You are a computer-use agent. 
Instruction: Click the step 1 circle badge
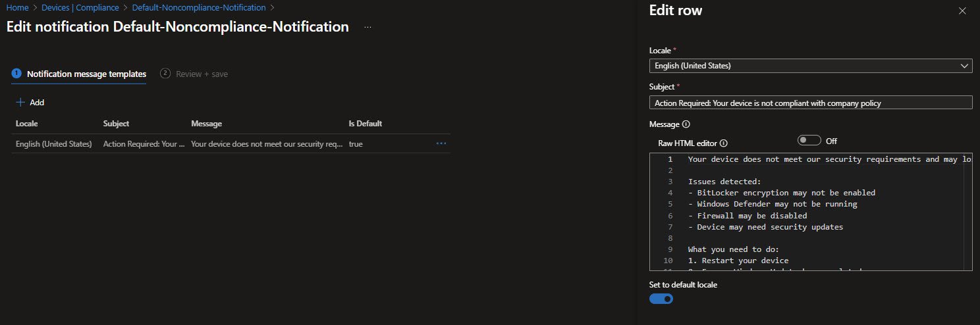[x=16, y=74]
